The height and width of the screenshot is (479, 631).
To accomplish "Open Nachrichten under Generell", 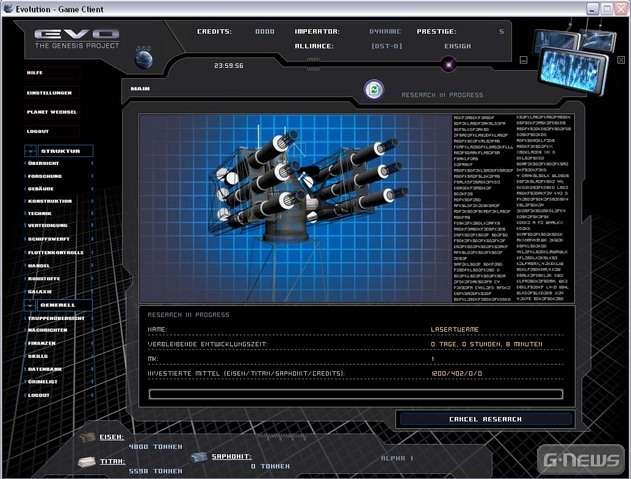I will click(47, 330).
